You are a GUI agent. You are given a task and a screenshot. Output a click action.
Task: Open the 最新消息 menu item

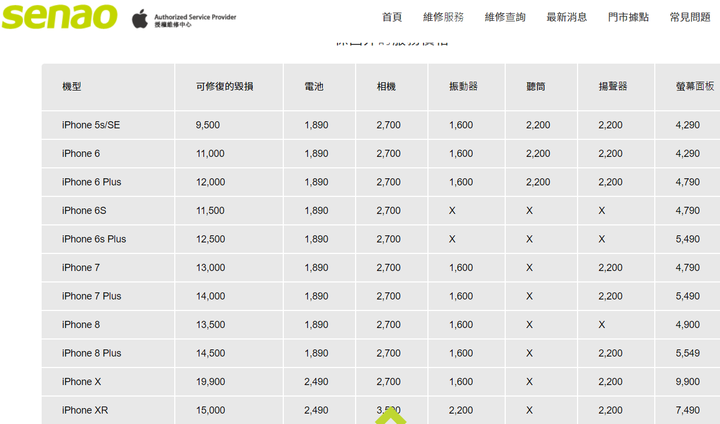(x=566, y=17)
